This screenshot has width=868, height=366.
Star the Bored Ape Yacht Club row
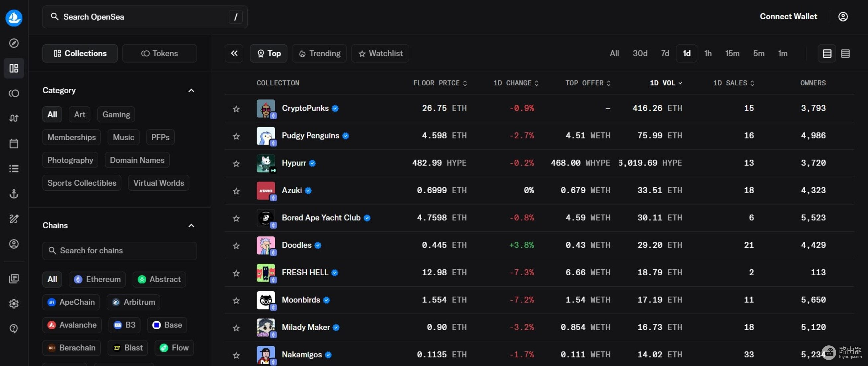[236, 218]
